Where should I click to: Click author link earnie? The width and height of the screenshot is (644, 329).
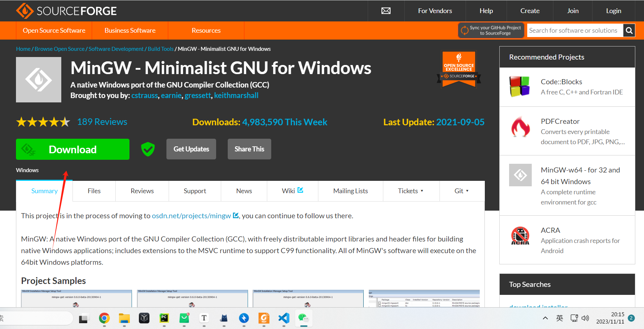171,96
